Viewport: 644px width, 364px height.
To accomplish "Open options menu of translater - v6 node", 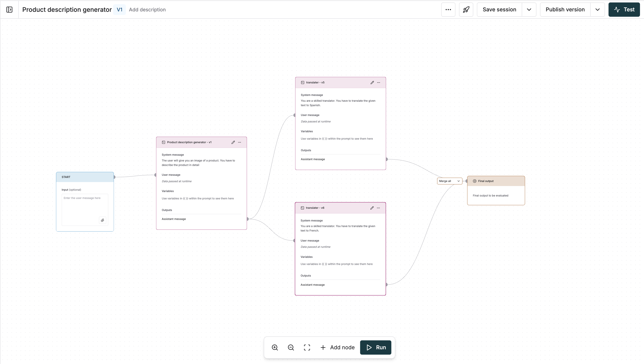I will [378, 208].
